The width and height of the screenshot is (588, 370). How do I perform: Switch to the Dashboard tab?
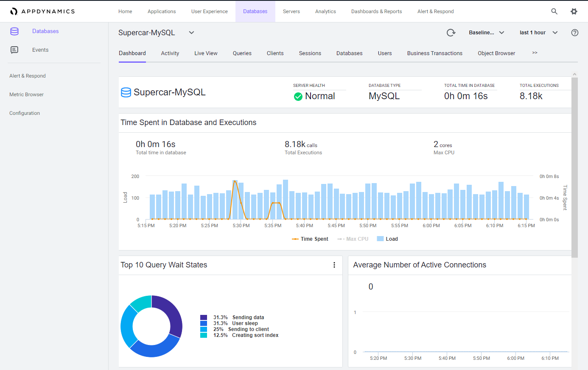click(132, 53)
